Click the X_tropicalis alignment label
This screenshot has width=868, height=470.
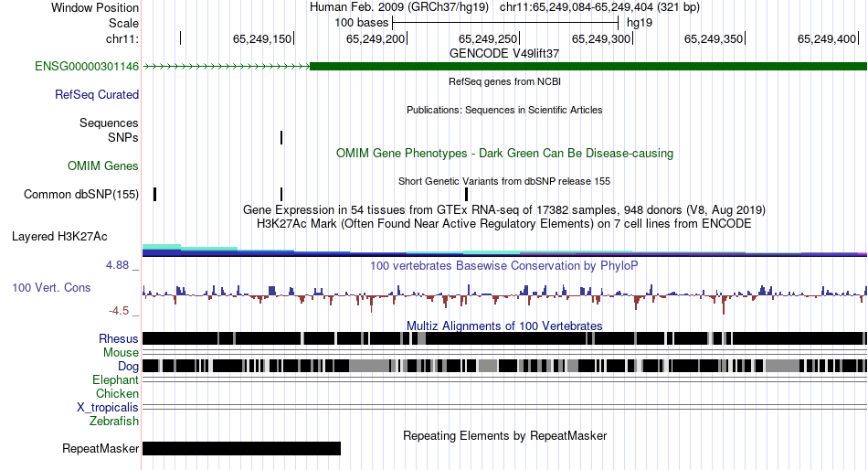click(108, 408)
